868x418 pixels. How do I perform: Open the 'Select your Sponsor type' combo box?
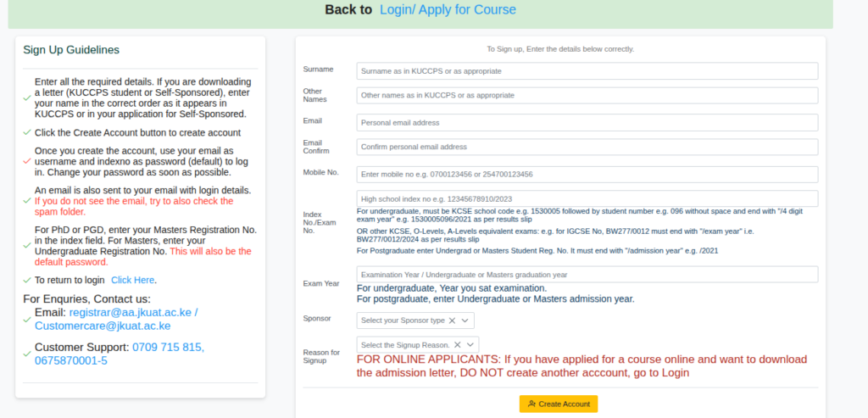(403, 320)
